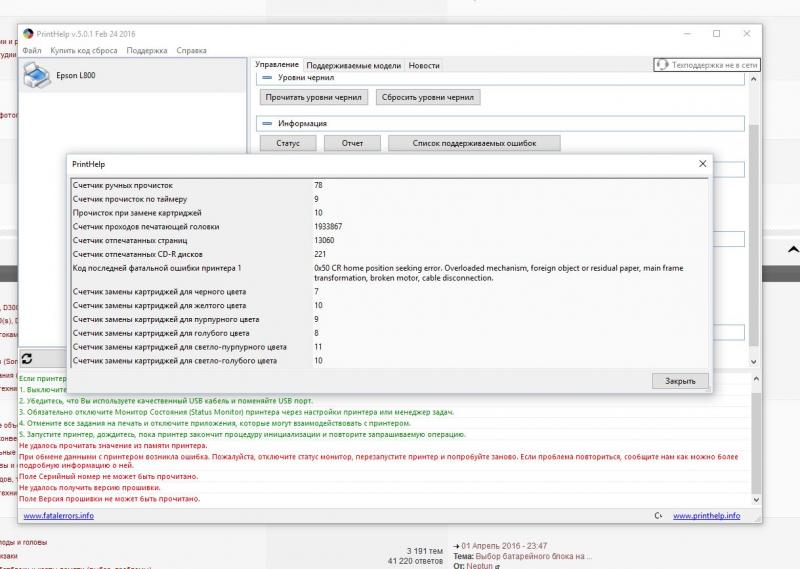Select cartridge counter row for желтого цвета
This screenshot has width=800, height=569.
tap(390, 305)
